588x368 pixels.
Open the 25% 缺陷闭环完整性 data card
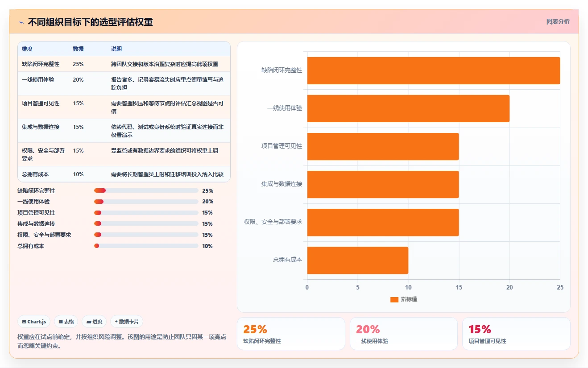click(x=291, y=334)
